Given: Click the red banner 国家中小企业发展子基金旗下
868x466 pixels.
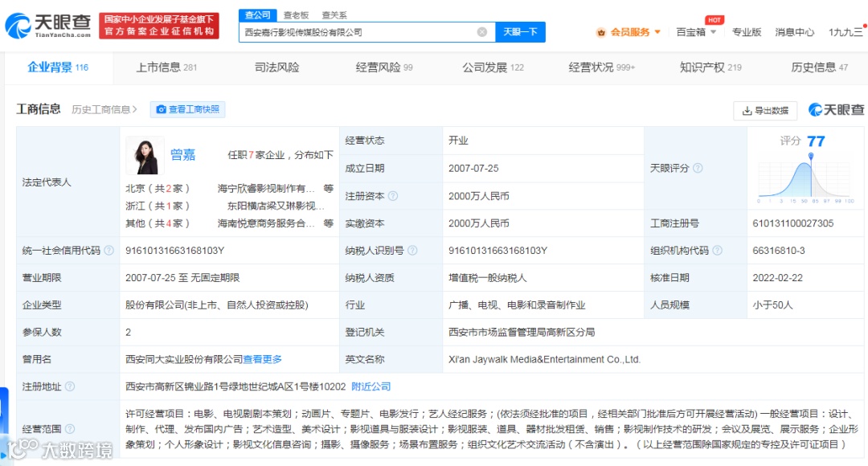Looking at the screenshot, I should point(159,26).
